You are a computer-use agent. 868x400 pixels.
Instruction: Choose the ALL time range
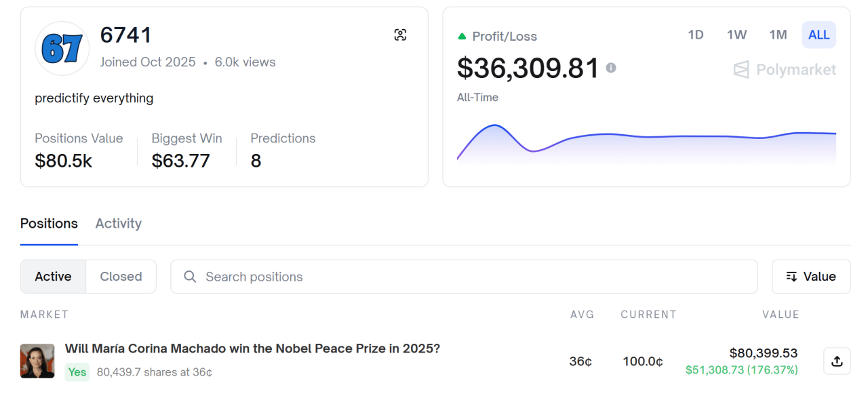point(818,35)
